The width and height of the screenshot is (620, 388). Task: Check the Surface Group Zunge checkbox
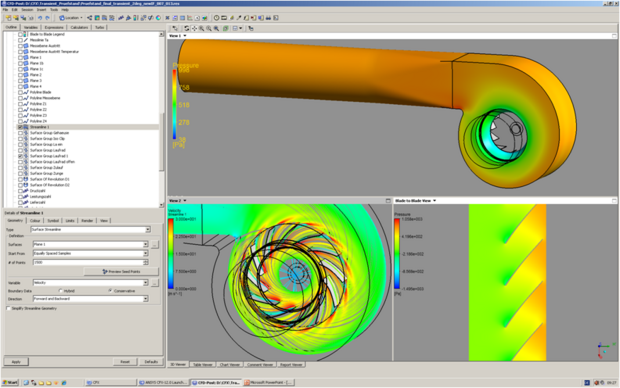tap(20, 174)
